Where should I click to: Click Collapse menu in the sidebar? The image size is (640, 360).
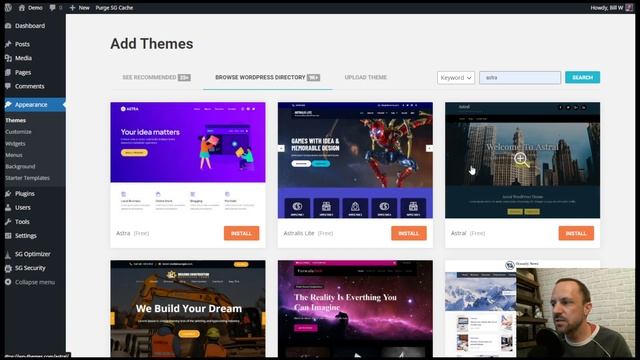click(35, 282)
